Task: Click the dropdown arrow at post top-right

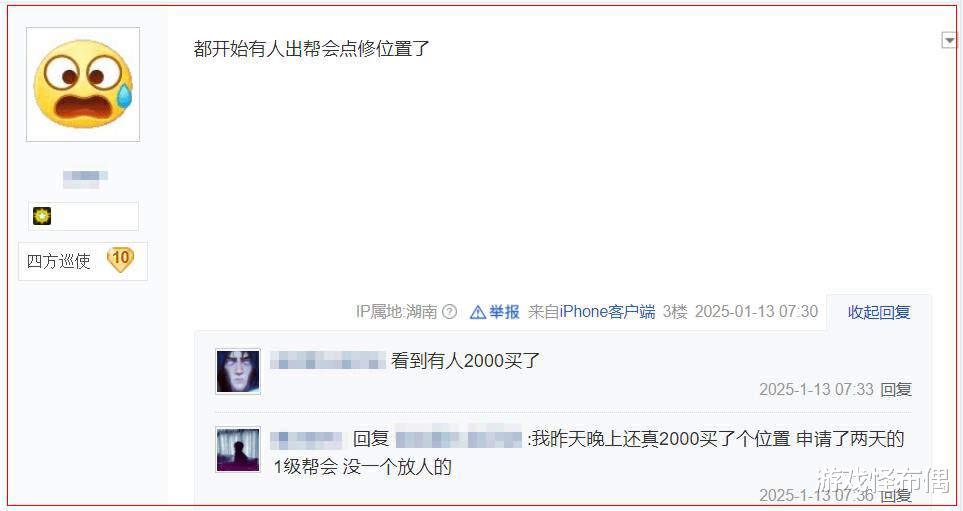Action: point(949,41)
